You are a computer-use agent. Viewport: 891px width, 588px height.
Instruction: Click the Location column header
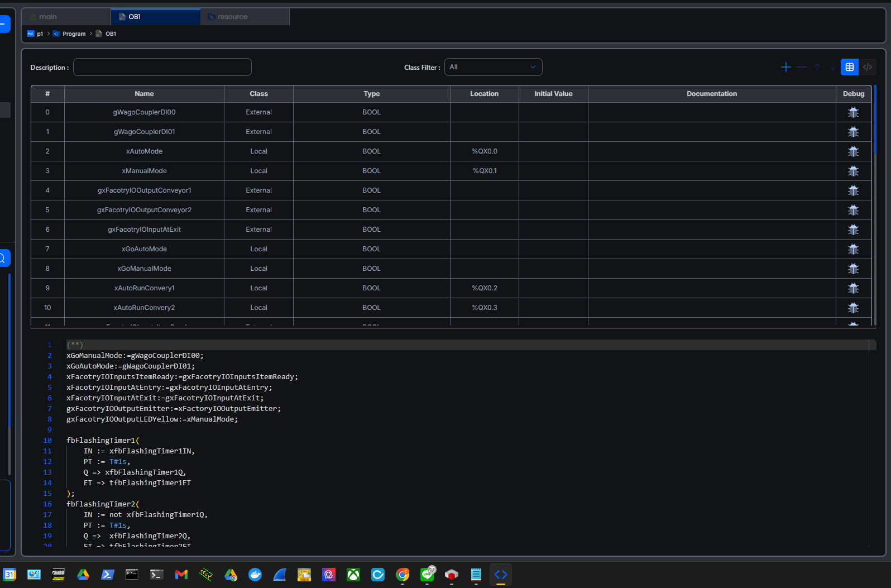[485, 94]
